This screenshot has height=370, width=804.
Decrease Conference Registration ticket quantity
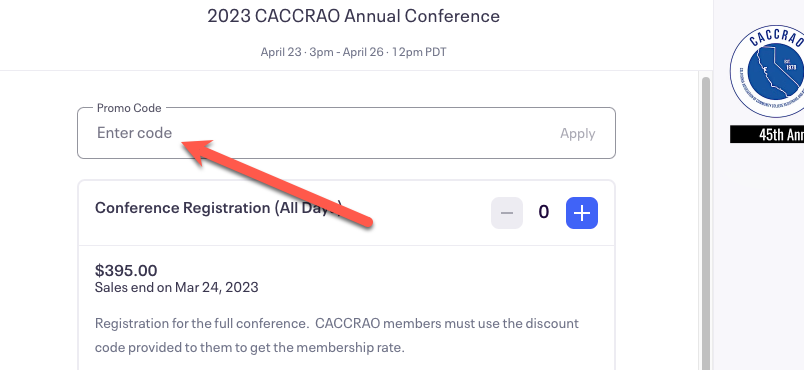coord(507,213)
